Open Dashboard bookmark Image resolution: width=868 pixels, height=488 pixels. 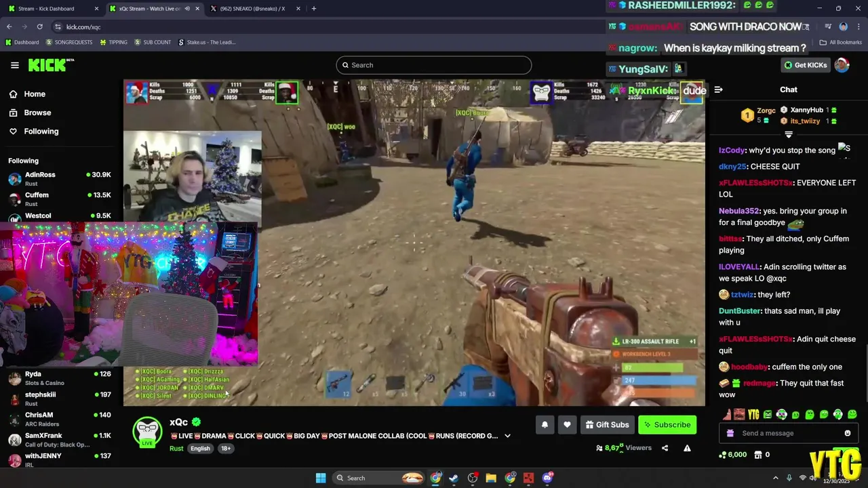22,42
